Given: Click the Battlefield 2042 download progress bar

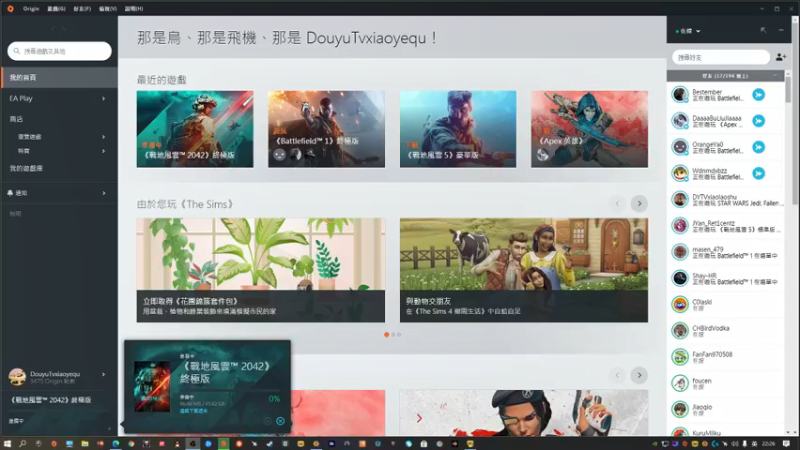Looking at the screenshot, I should [230, 391].
